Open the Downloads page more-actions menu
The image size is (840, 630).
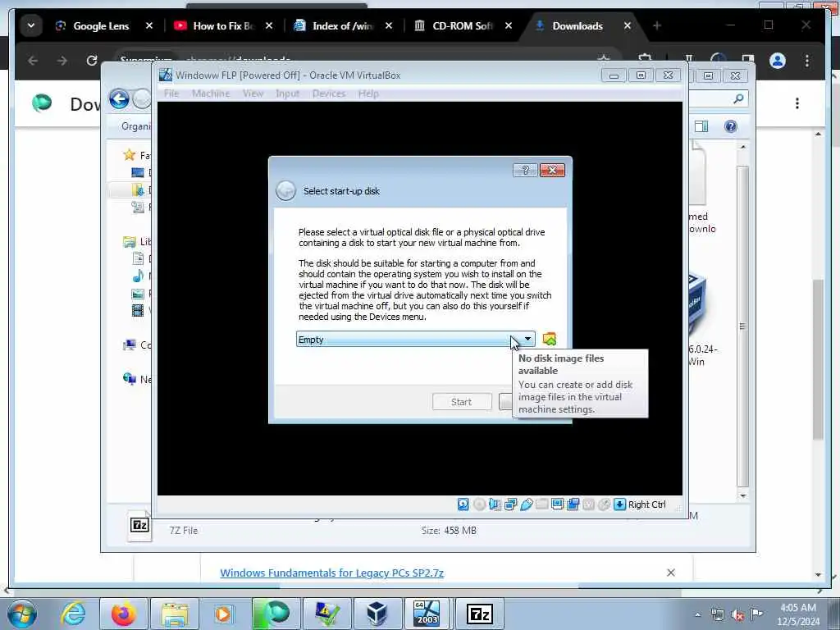pyautogui.click(x=797, y=103)
